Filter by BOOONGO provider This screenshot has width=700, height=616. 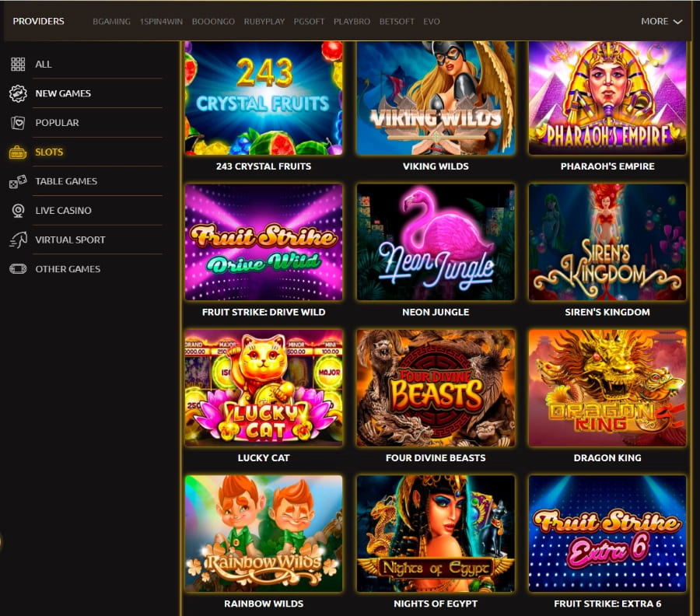(x=213, y=22)
